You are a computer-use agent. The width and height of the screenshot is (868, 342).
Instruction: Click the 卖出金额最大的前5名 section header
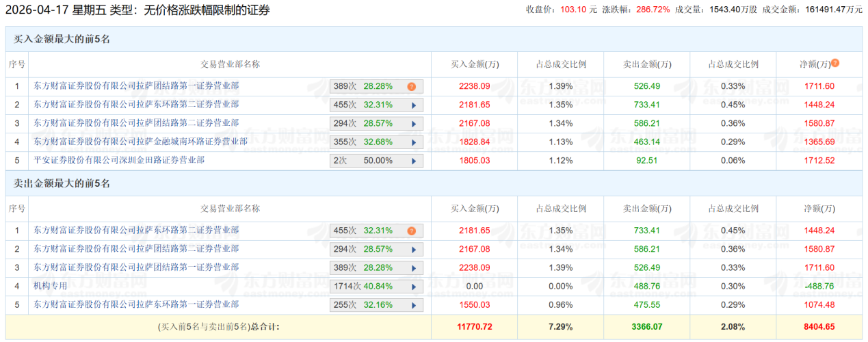pos(62,183)
